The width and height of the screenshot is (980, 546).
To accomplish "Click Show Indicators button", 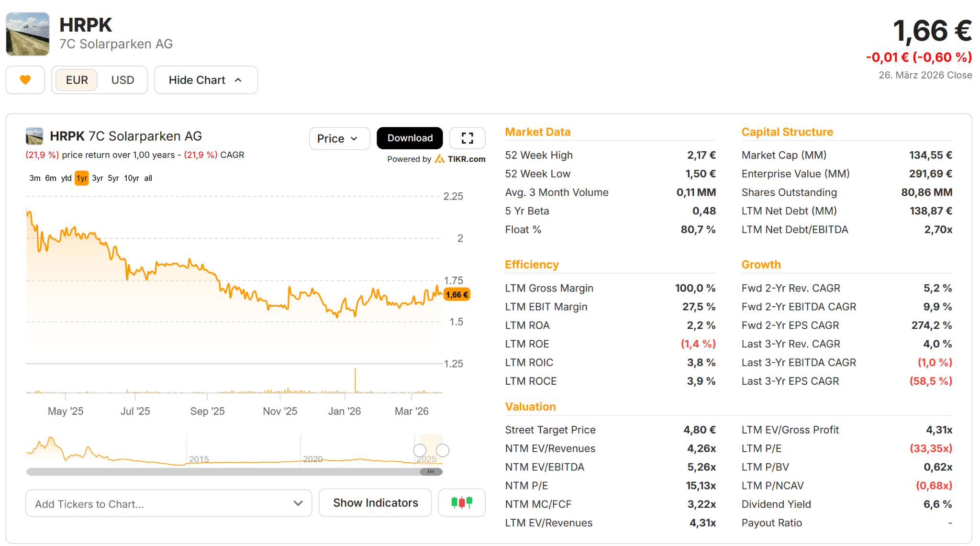I will tap(375, 502).
